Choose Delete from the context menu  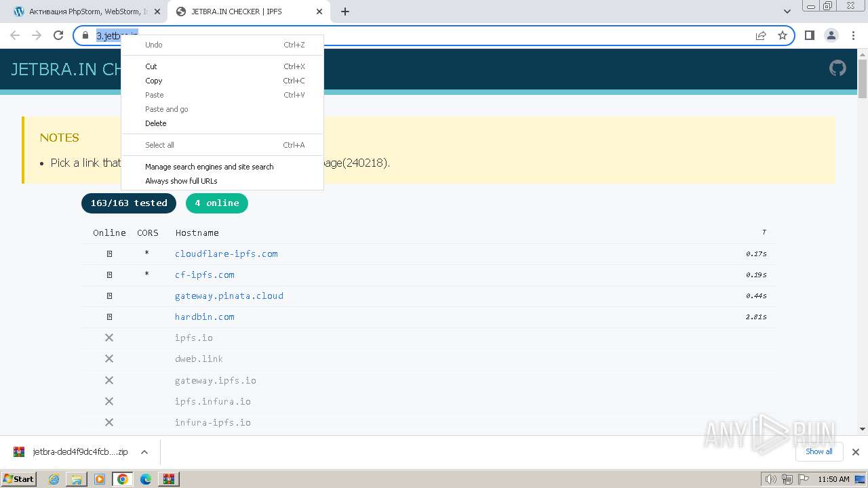[222, 123]
